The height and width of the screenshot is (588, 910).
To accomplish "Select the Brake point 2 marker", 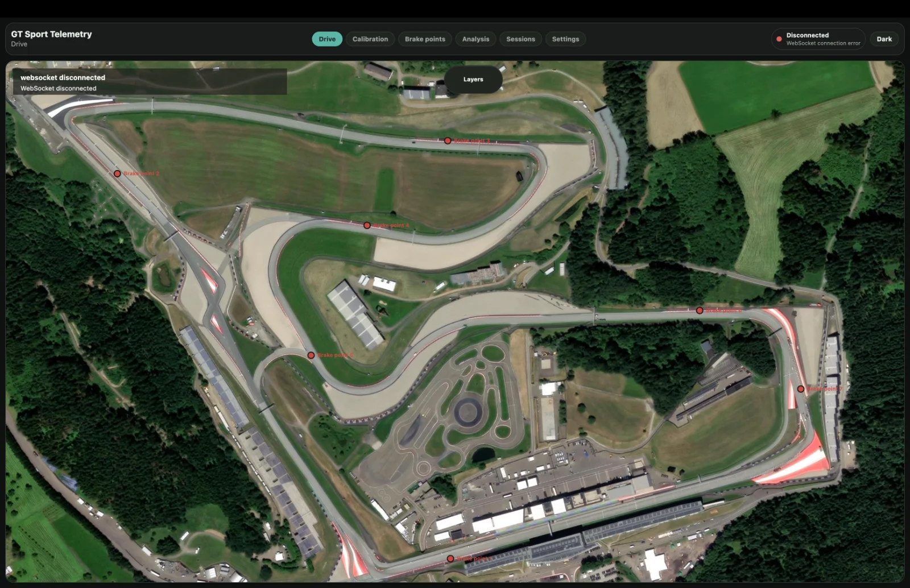I will (x=117, y=174).
